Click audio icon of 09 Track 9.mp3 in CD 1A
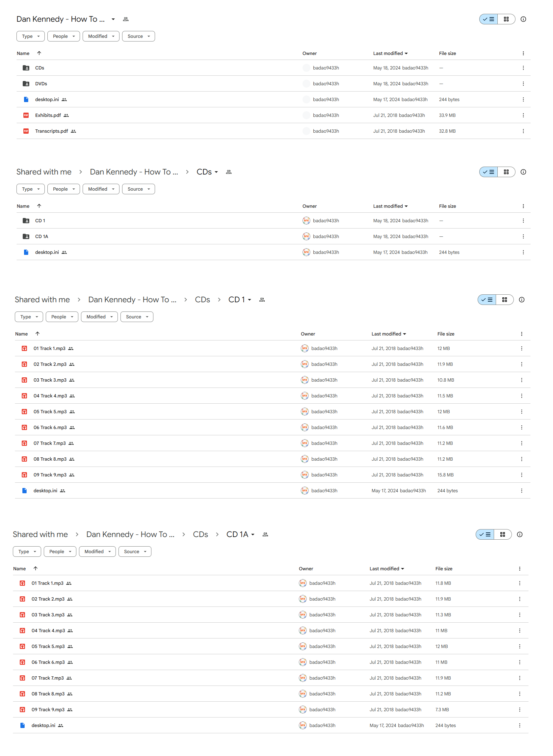Viewport: 553px width, 756px height. [x=22, y=710]
